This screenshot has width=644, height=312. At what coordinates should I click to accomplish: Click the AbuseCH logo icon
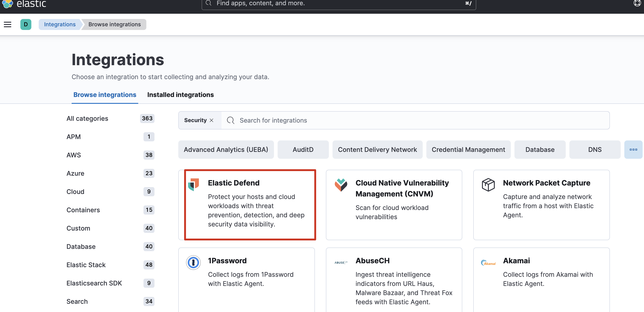tap(341, 263)
